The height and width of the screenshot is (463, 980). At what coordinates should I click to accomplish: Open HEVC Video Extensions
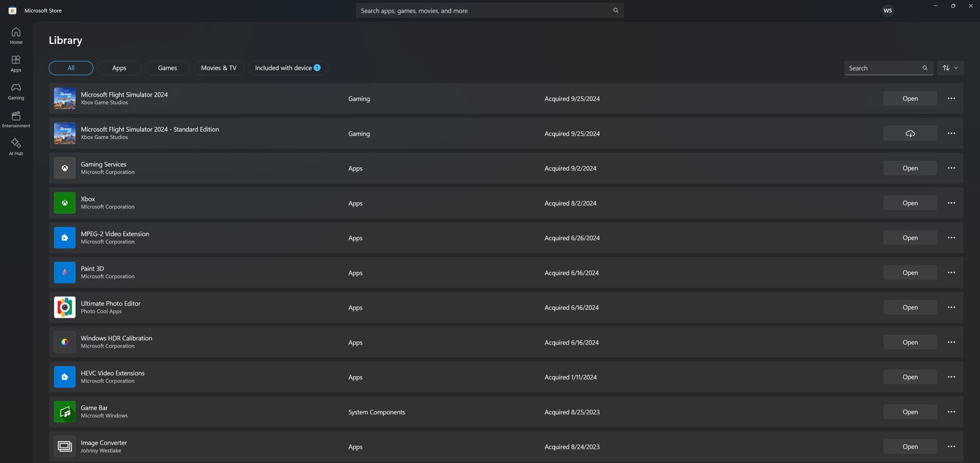pos(910,377)
